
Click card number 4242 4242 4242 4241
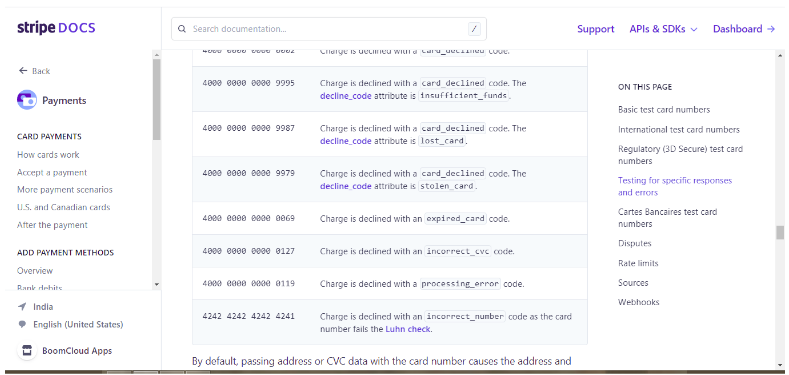pyautogui.click(x=248, y=316)
